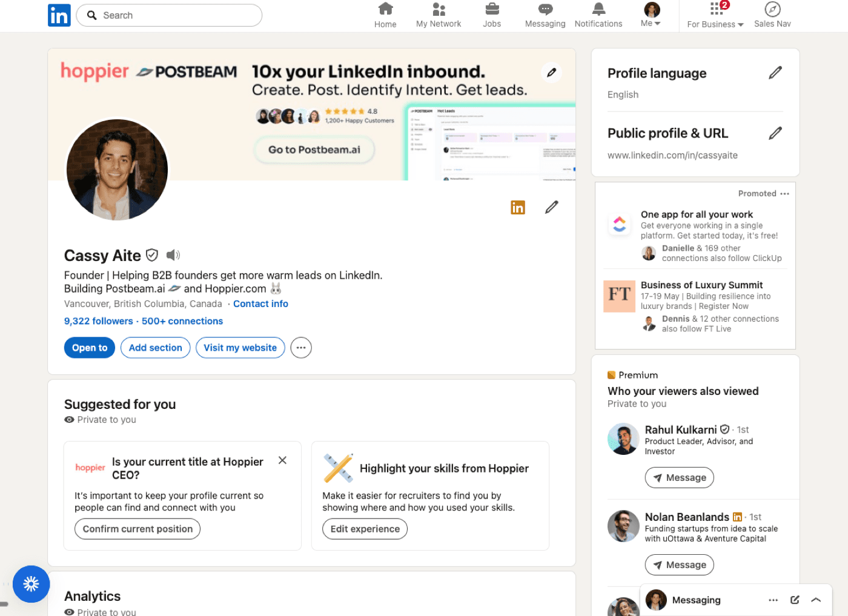
Task: Click Edit experience button
Action: [365, 529]
